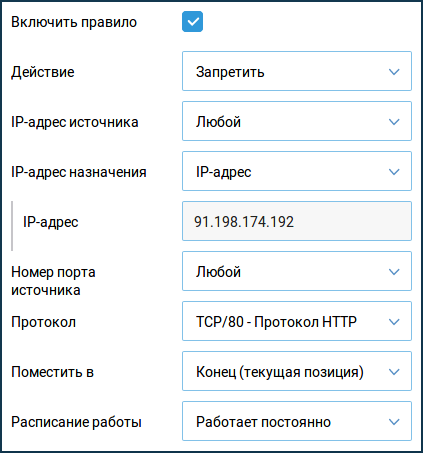Viewport: 423px width, 453px height.
Task: Open the Действие dropdown showing Запретить
Action: coord(297,71)
